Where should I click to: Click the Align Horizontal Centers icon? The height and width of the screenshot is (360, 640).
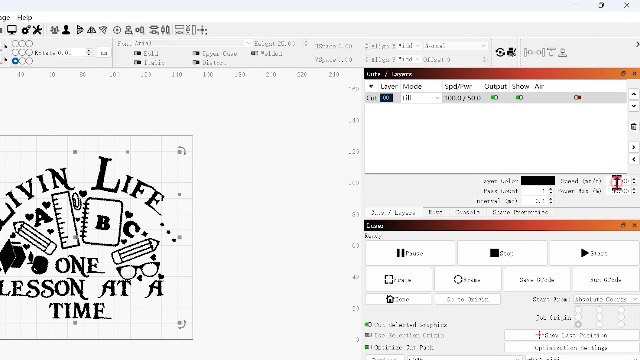click(140, 30)
